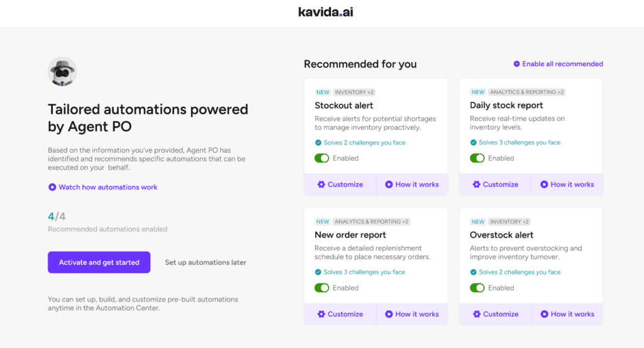Click the play icon beside Watch how automations work
The width and height of the screenshot is (644, 348).
(52, 187)
